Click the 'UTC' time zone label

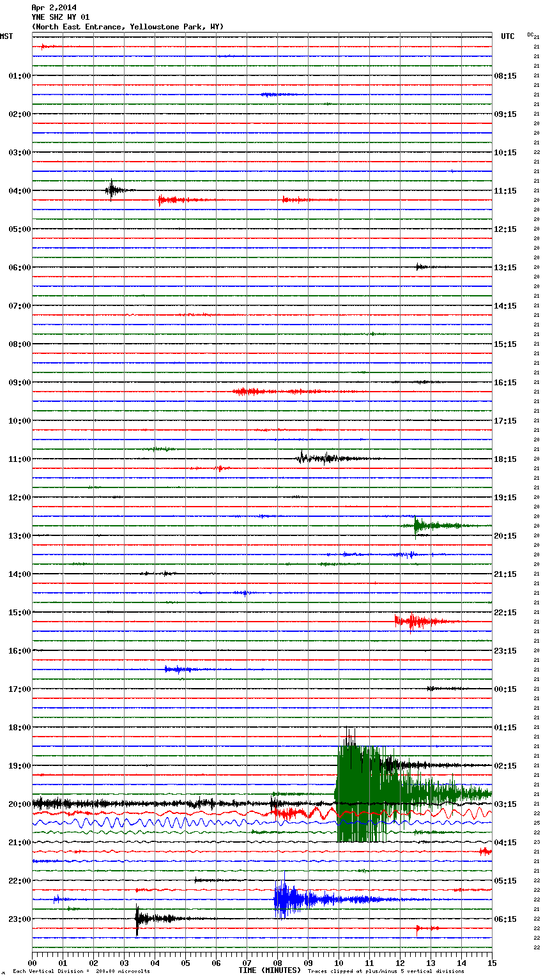pos(508,36)
